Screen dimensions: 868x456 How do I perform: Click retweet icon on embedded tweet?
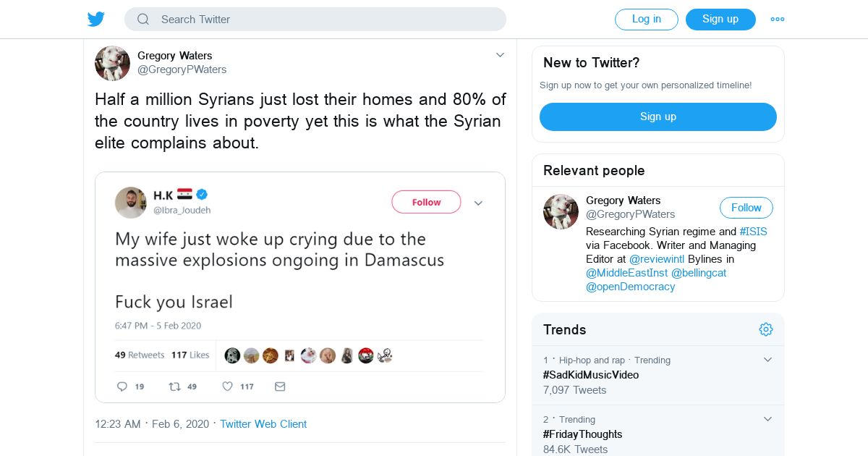tap(174, 387)
